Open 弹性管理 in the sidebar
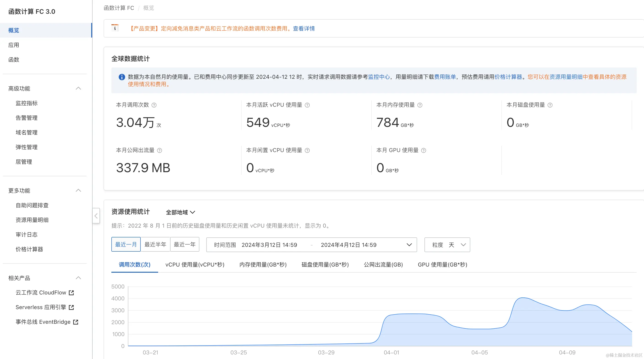644x359 pixels. [x=27, y=147]
